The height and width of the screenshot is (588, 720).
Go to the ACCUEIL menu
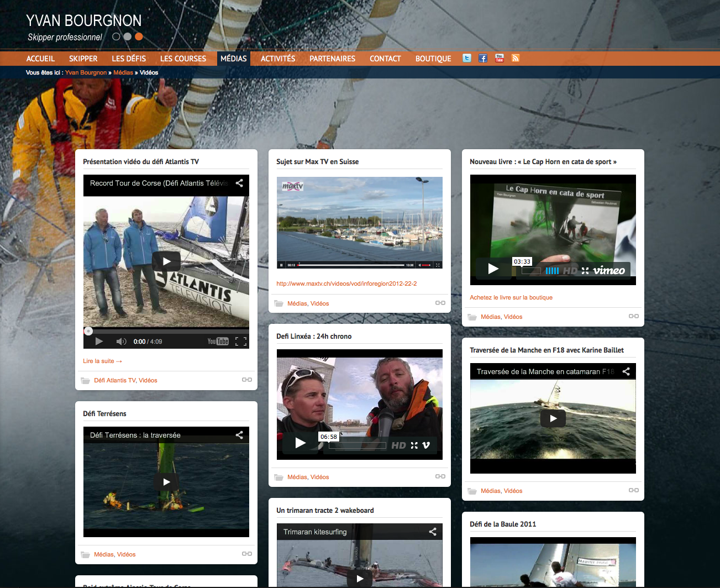coord(40,59)
